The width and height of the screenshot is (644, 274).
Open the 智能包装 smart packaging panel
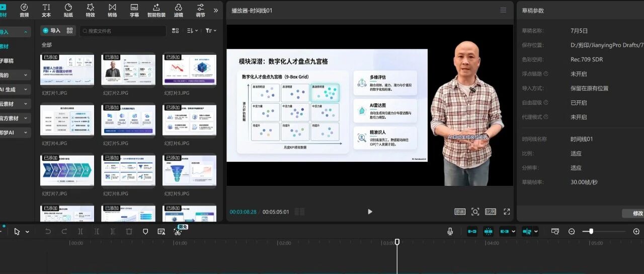156,10
